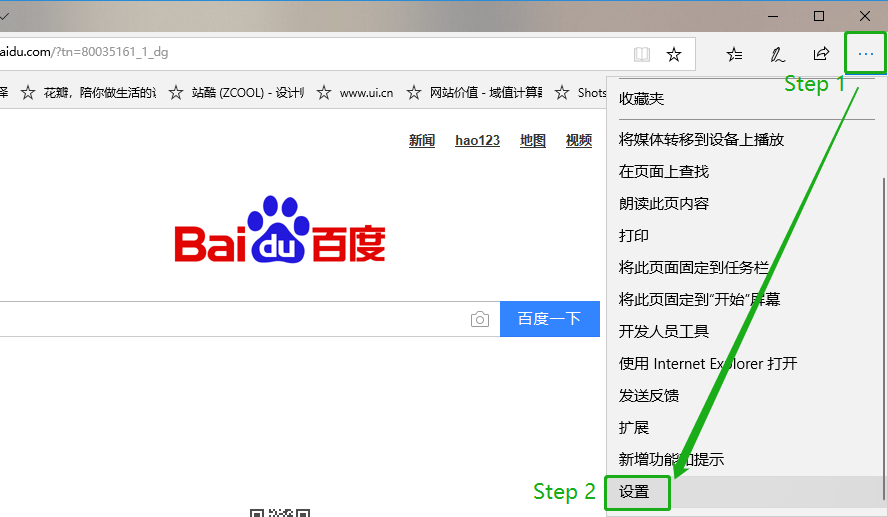Open 设置 from the menu
Screen dimensions: 888x517
point(744,492)
